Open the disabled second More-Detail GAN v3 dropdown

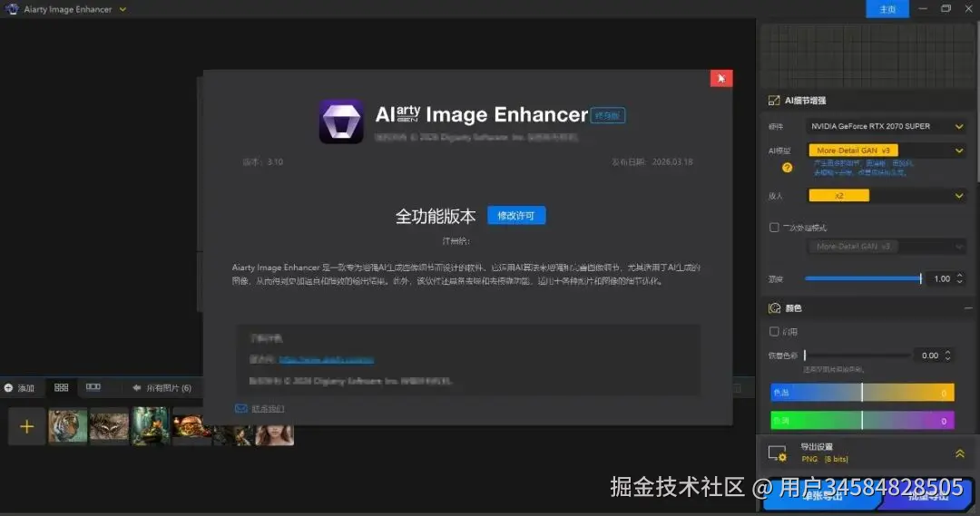pos(887,246)
